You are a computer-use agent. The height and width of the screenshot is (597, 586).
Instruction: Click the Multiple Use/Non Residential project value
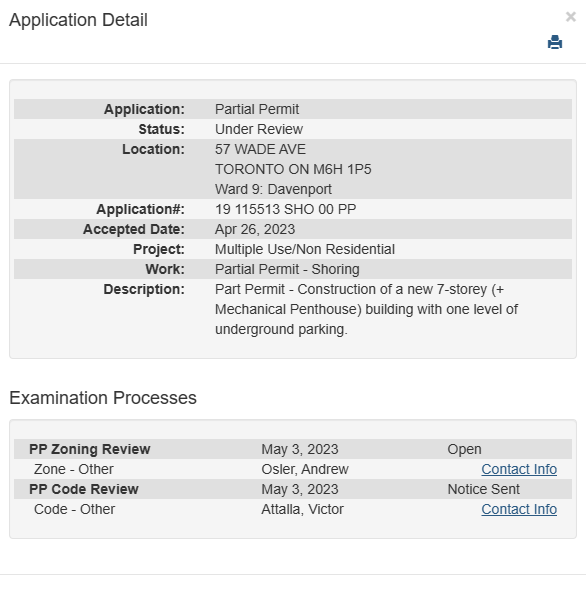(x=305, y=249)
